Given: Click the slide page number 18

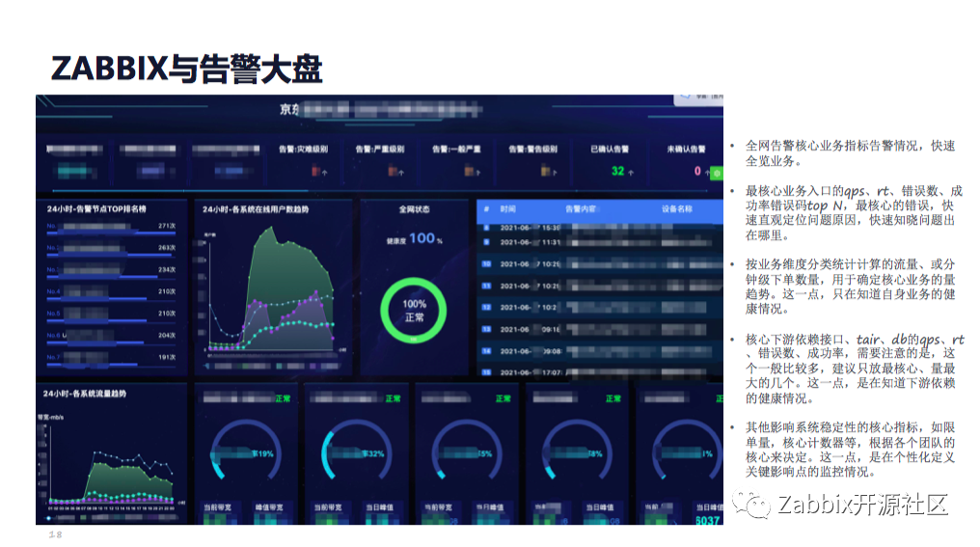Looking at the screenshot, I should coord(56,534).
